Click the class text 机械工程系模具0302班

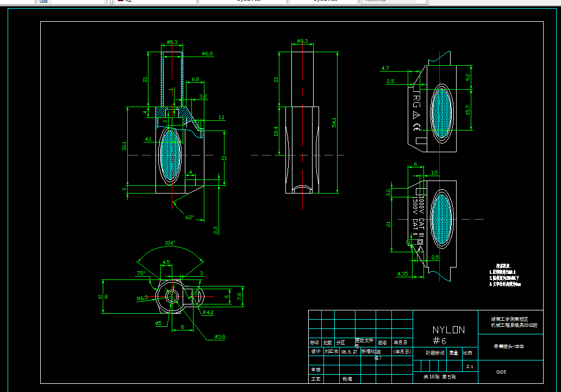coord(514,326)
